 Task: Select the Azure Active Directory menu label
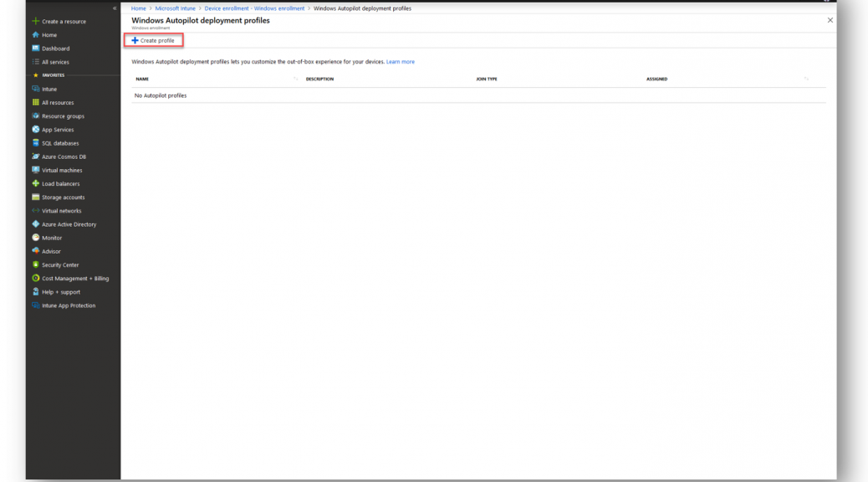click(x=69, y=224)
